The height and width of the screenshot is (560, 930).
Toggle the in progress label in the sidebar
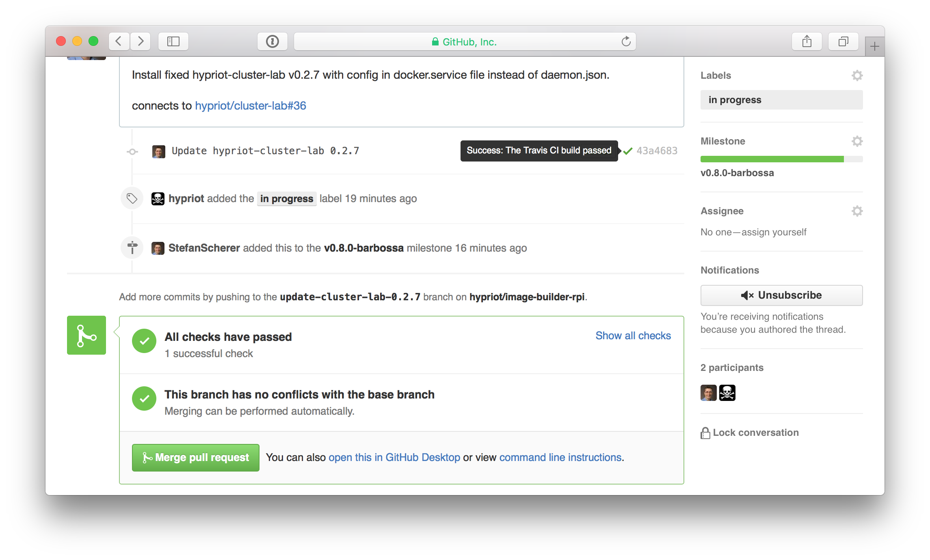[x=781, y=99]
